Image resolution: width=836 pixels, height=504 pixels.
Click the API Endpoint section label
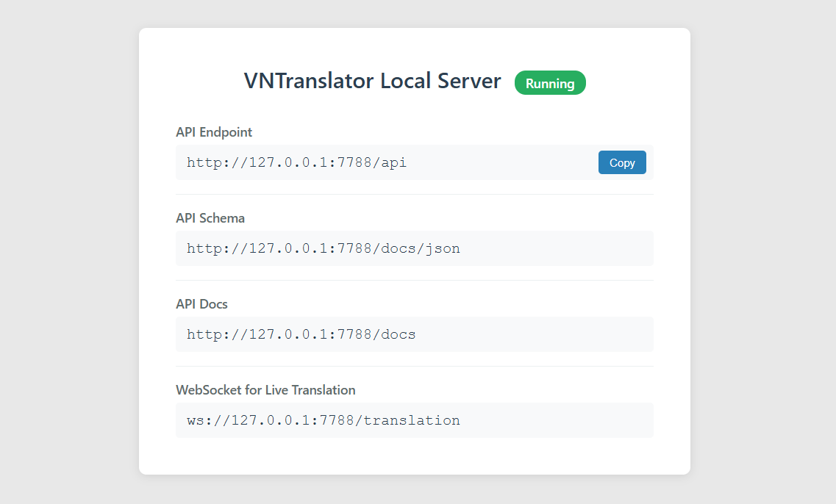pyautogui.click(x=214, y=132)
